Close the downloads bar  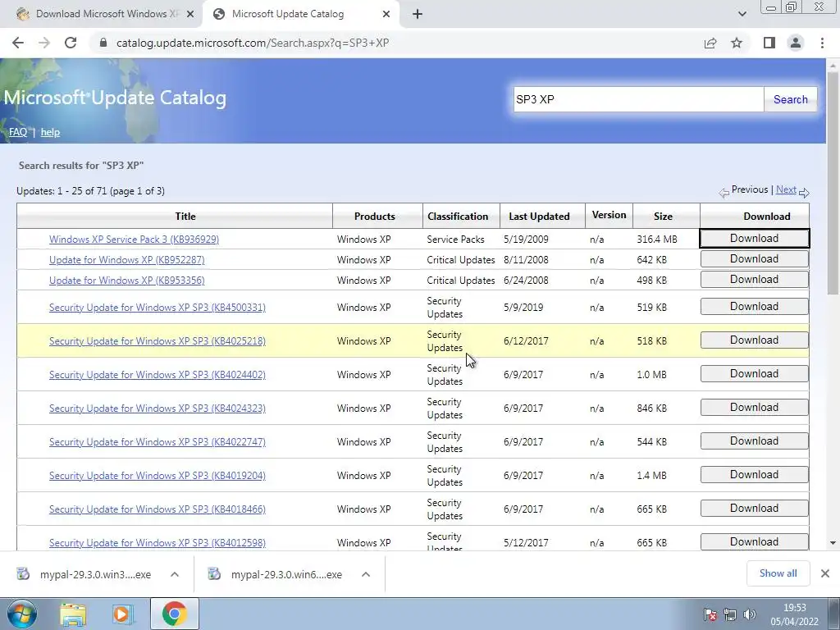pos(825,573)
